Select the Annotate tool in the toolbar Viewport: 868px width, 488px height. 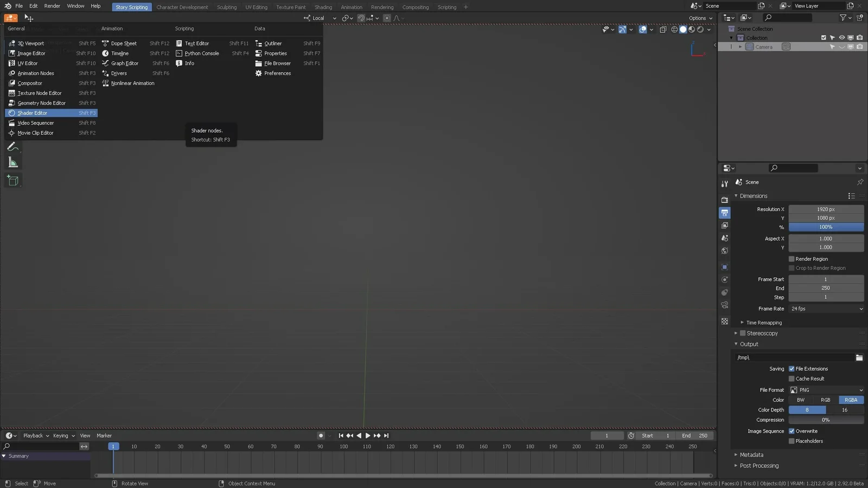click(12, 146)
